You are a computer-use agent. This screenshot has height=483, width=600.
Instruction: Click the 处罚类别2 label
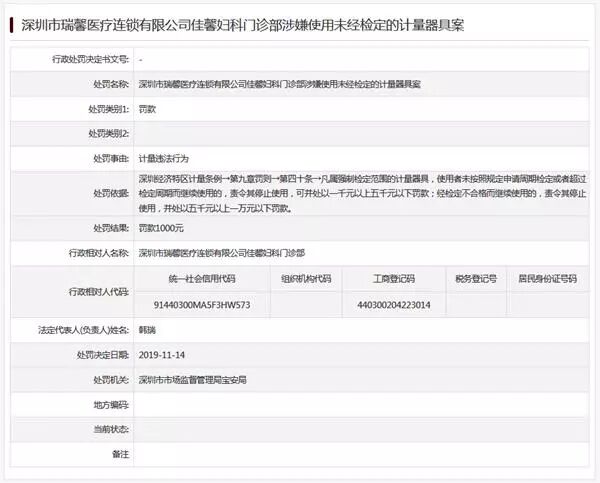click(109, 134)
